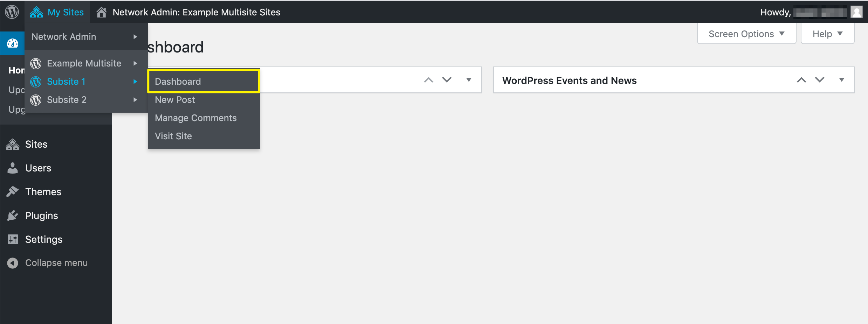Image resolution: width=868 pixels, height=324 pixels.
Task: Open the Screen Options dropdown
Action: (746, 34)
